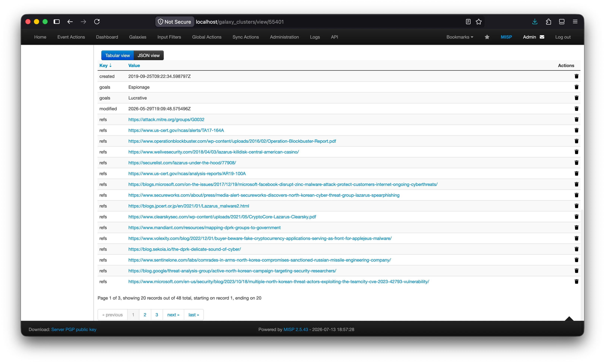Open the MISP 2.5.43 version link
The width and height of the screenshot is (605, 364).
click(x=295, y=329)
